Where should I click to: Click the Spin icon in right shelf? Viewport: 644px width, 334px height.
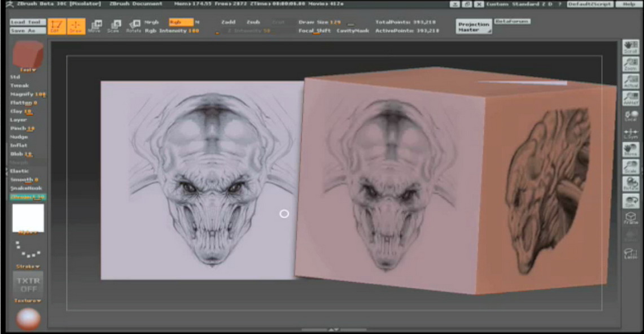630,201
